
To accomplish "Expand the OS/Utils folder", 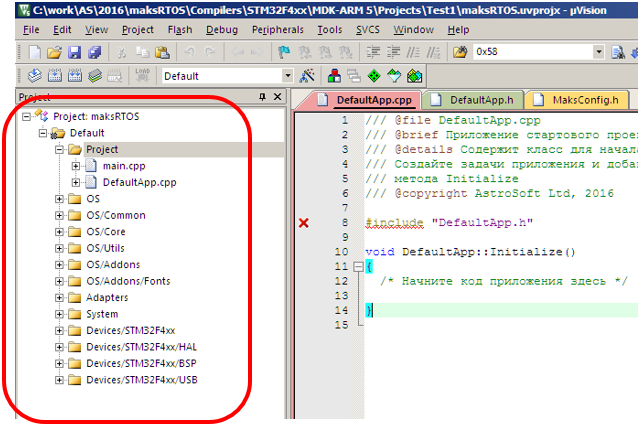I will [x=59, y=248].
